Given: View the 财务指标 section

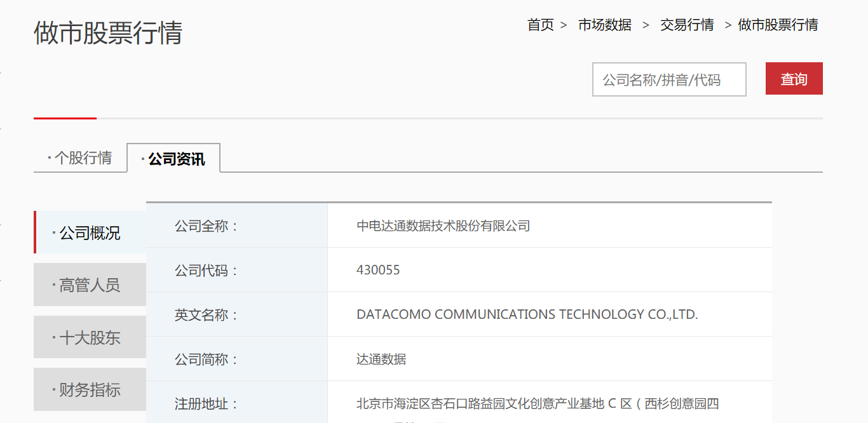Looking at the screenshot, I should click(x=90, y=389).
